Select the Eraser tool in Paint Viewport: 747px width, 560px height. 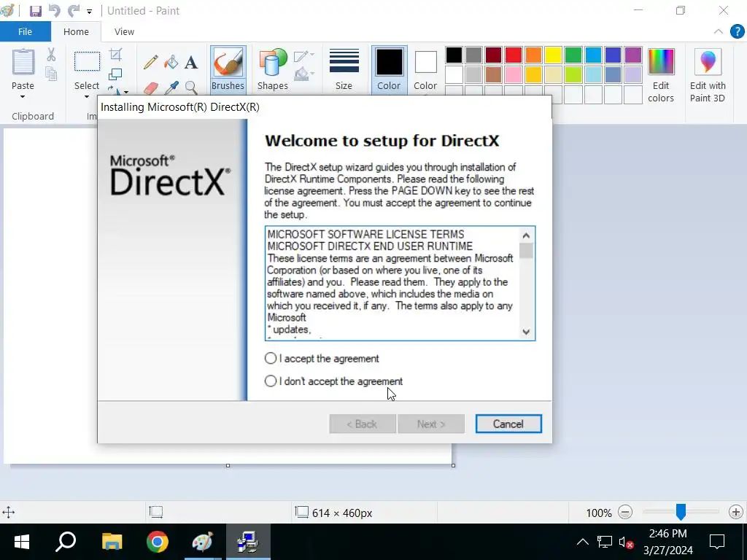click(150, 88)
